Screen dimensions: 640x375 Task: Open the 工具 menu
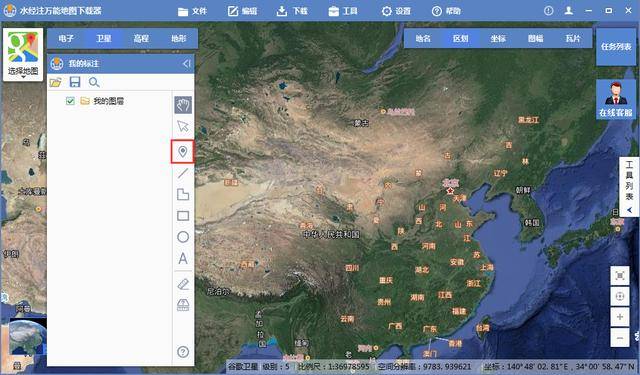point(343,11)
